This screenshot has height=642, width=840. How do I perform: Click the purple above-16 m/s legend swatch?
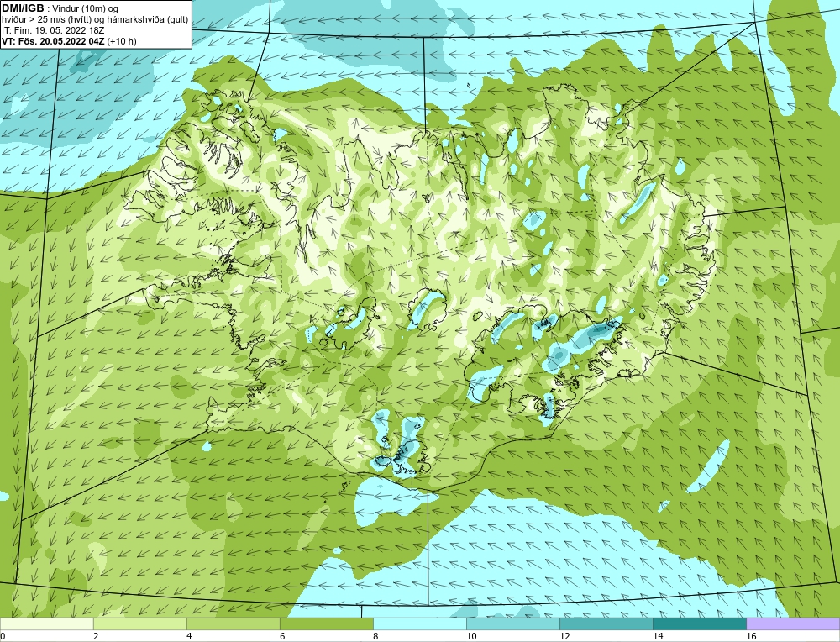(x=793, y=624)
